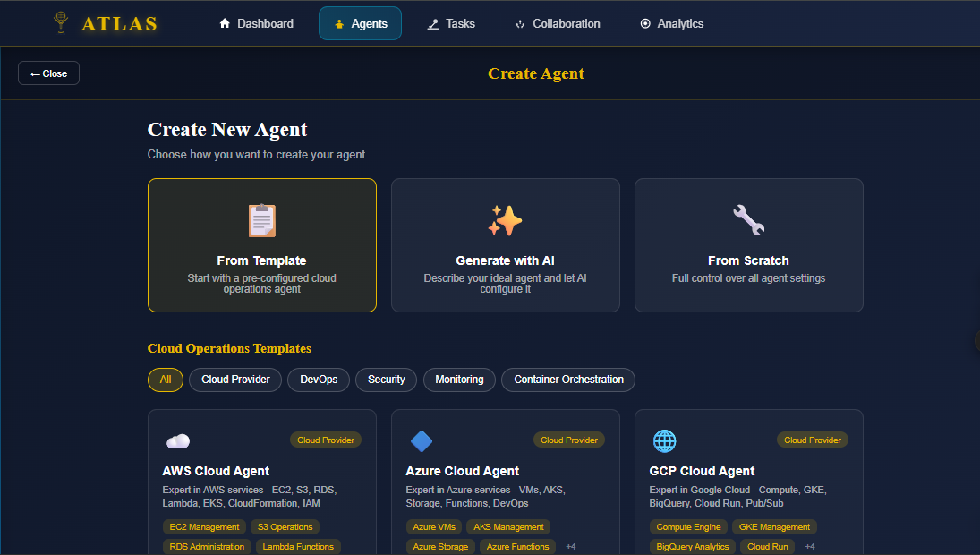Filter templates by Security
The height and width of the screenshot is (555, 980).
(387, 380)
